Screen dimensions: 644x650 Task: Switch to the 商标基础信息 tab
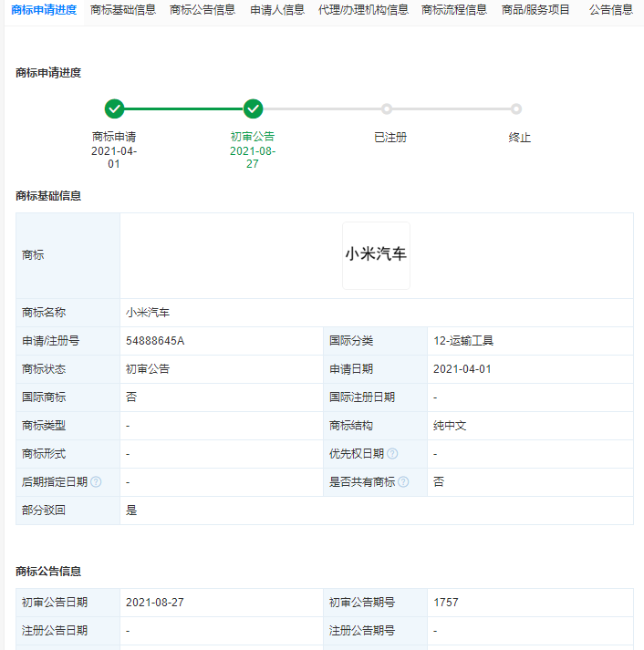[123, 10]
